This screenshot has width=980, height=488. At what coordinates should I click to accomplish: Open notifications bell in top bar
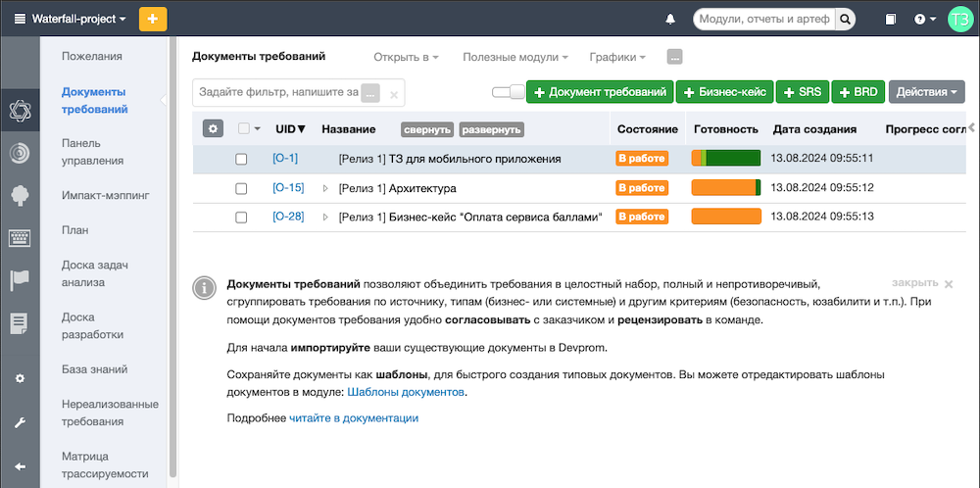click(x=670, y=19)
